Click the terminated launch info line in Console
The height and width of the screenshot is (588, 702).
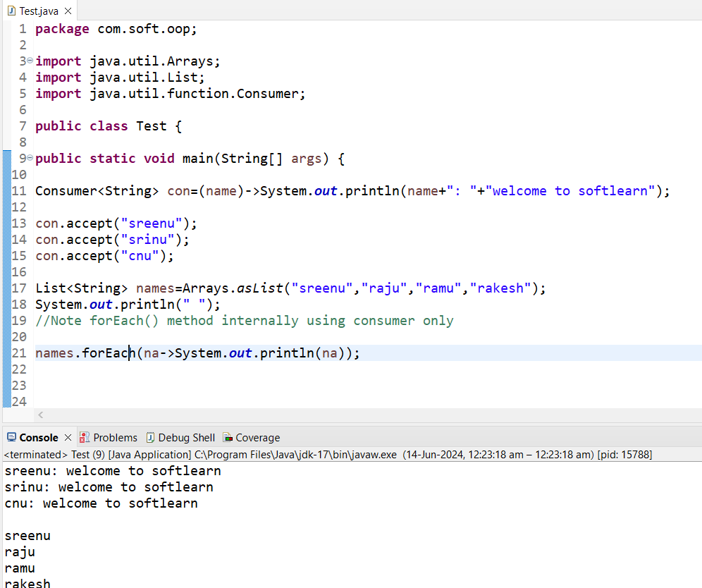coord(328,455)
